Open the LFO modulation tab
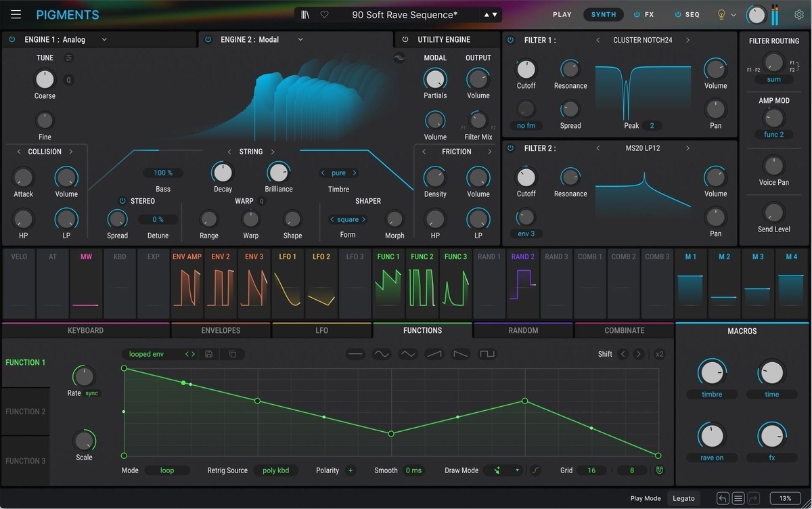Viewport: 812px width, 509px height. [321, 330]
